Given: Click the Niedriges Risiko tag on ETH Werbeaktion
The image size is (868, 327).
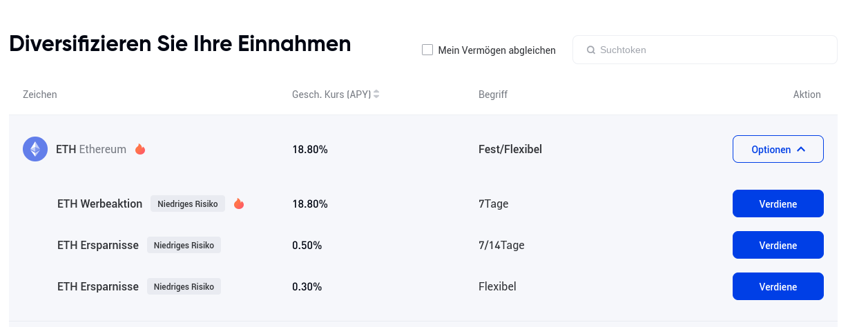Looking at the screenshot, I should (x=188, y=204).
